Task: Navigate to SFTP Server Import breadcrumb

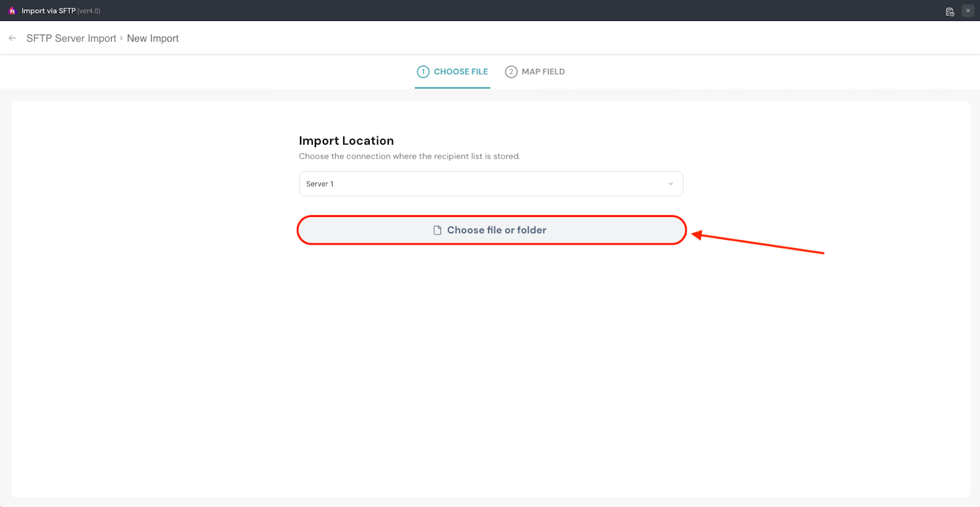Action: [71, 38]
